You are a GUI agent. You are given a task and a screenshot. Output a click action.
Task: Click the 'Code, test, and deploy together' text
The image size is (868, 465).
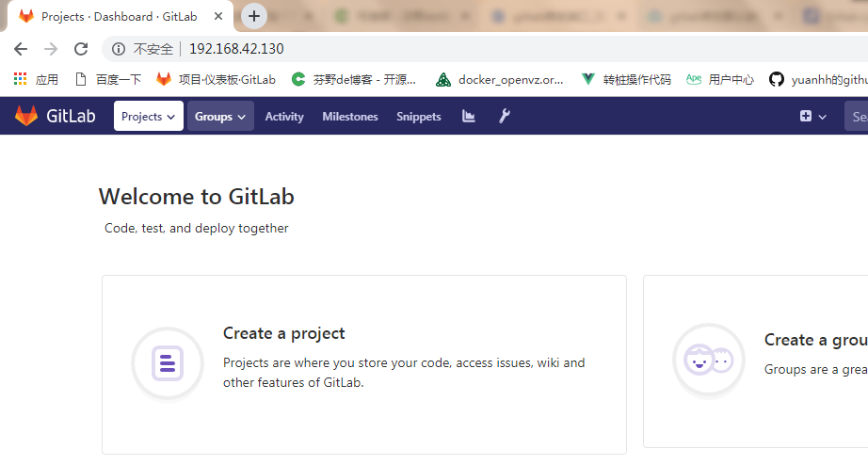(197, 228)
